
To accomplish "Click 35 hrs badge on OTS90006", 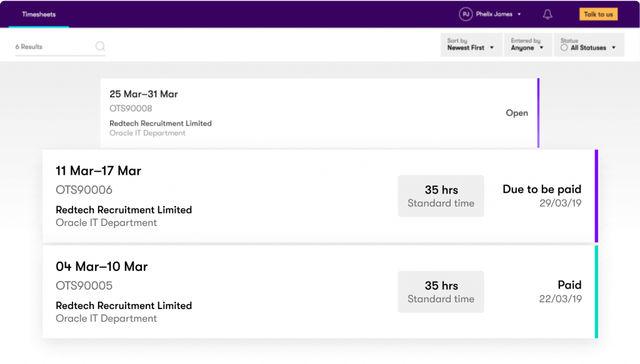I will [441, 196].
